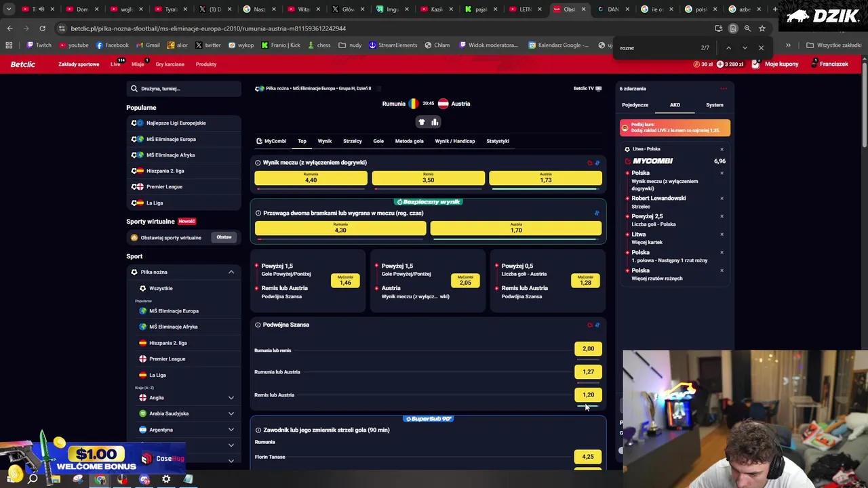Viewport: 868px width, 488px height.
Task: Select Remis lub Austria odds 1,20
Action: 588,394
